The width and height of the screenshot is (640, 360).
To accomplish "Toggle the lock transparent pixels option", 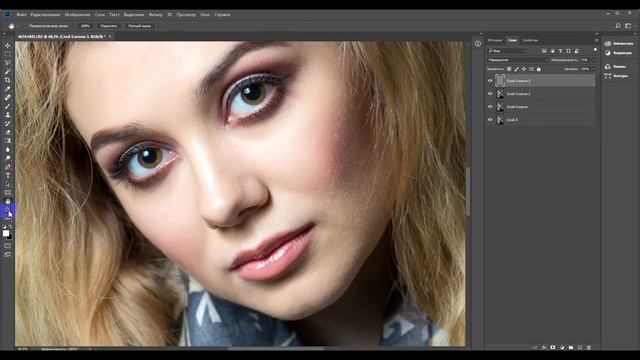I will (x=509, y=69).
